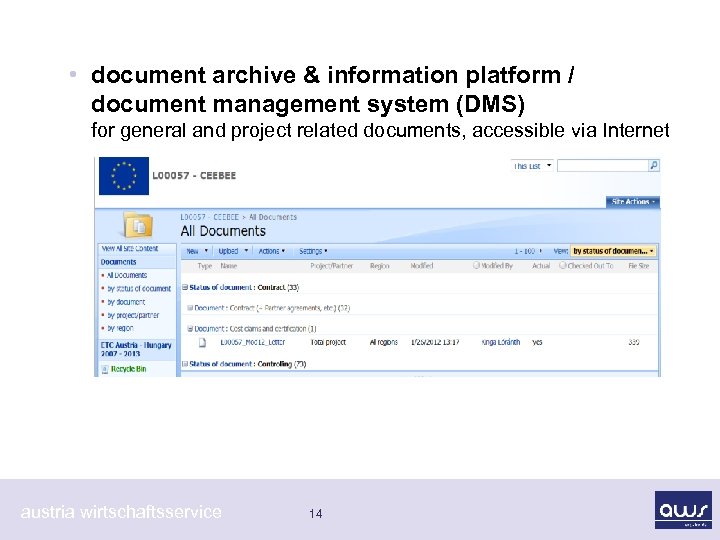This screenshot has width=720, height=540.
Task: Open the New menu
Action: (x=197, y=251)
